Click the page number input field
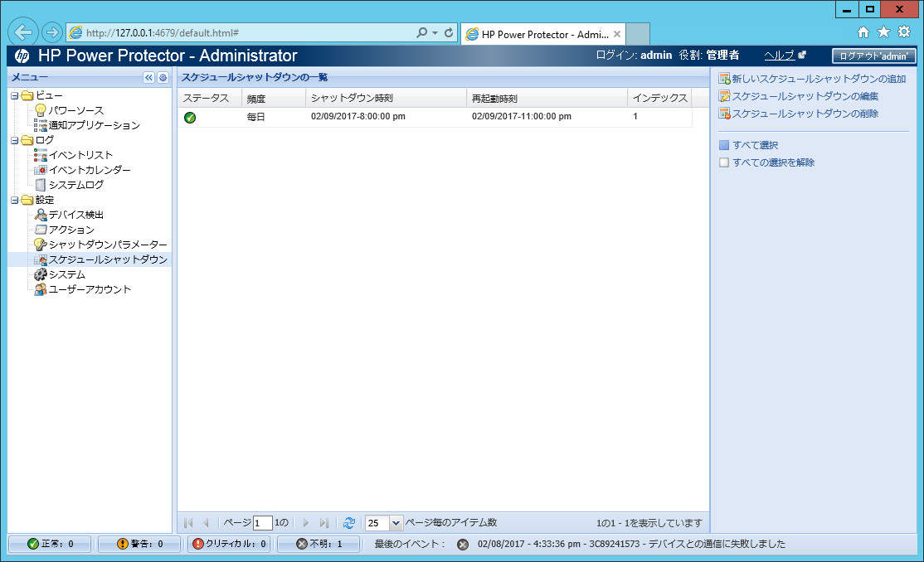924x562 pixels. (263, 522)
